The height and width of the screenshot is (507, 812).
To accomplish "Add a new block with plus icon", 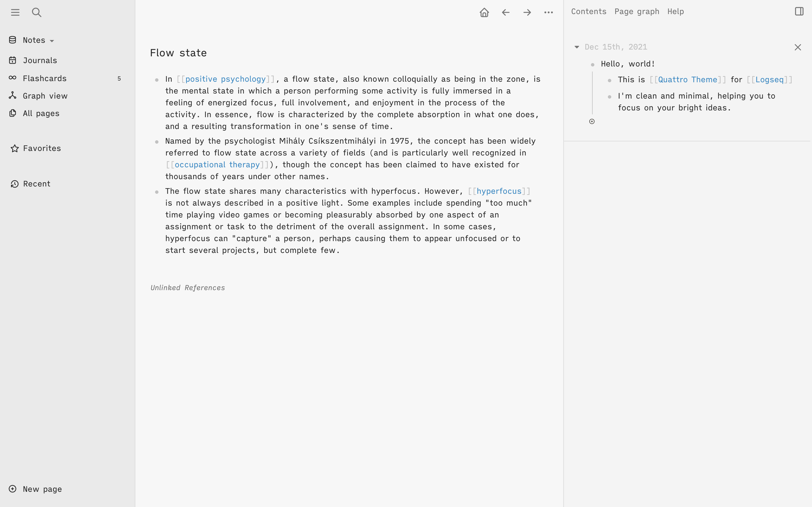I will [592, 121].
